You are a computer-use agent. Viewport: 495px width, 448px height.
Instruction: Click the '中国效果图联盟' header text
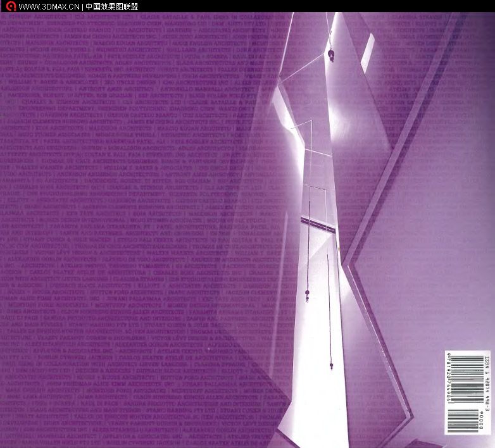(112, 6)
